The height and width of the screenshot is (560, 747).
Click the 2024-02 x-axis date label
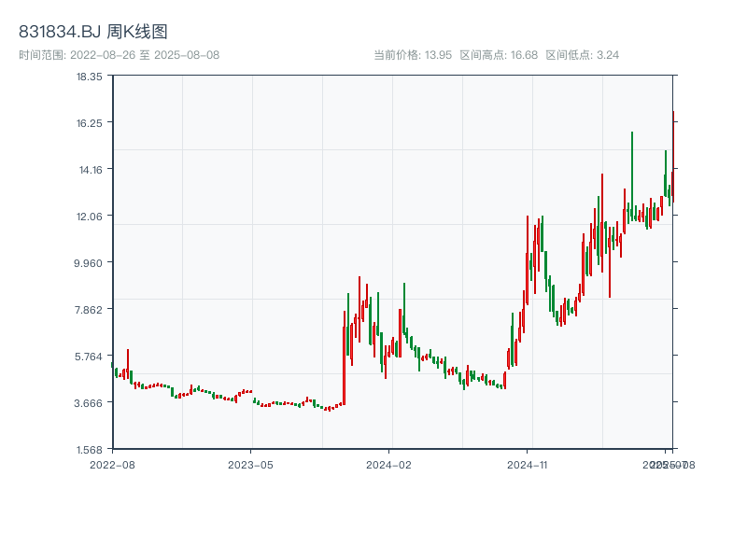coord(388,465)
